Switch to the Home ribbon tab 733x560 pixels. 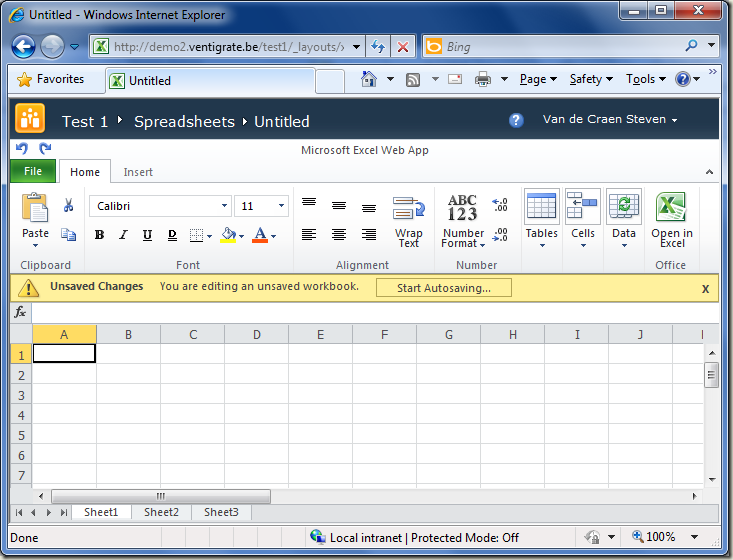coord(85,172)
